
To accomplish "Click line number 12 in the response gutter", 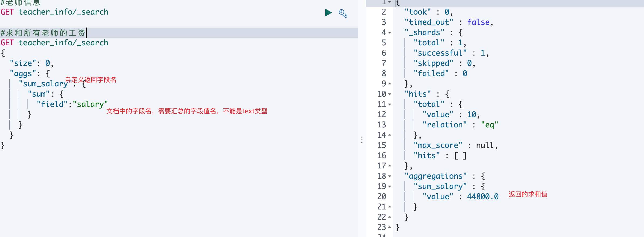I will pos(382,115).
